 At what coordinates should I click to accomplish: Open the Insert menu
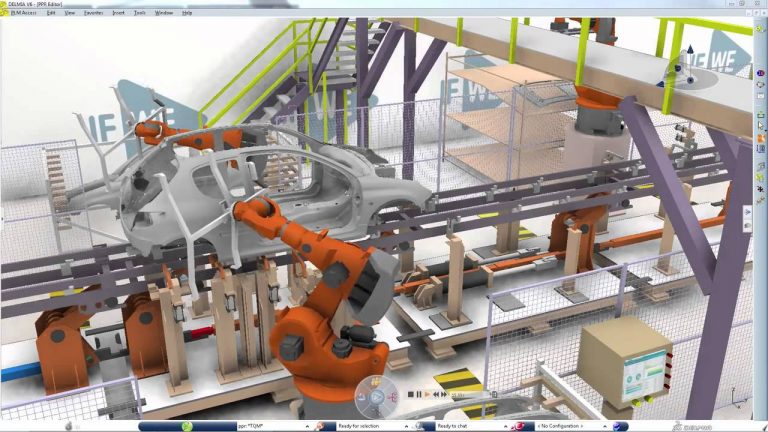[118, 13]
